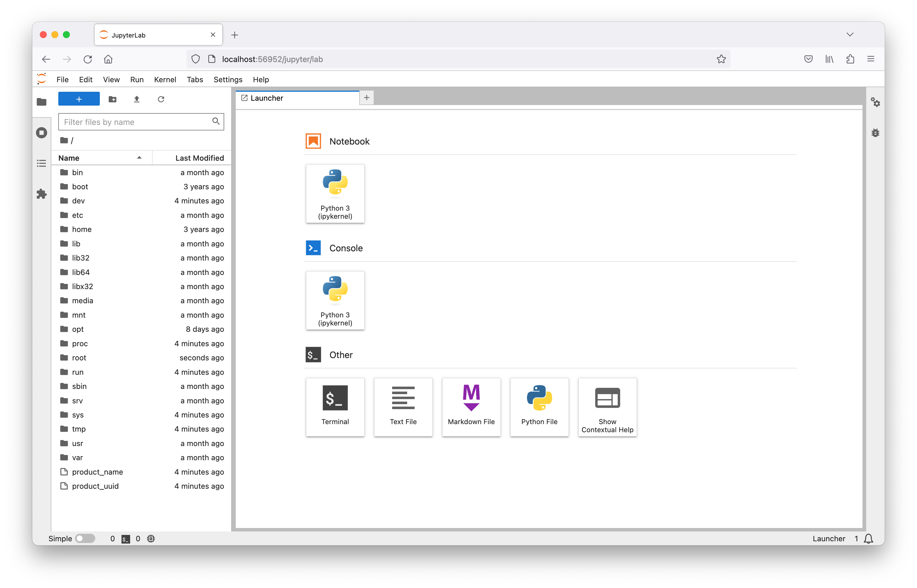Open the table of contents panel
The width and height of the screenshot is (917, 588).
point(42,163)
